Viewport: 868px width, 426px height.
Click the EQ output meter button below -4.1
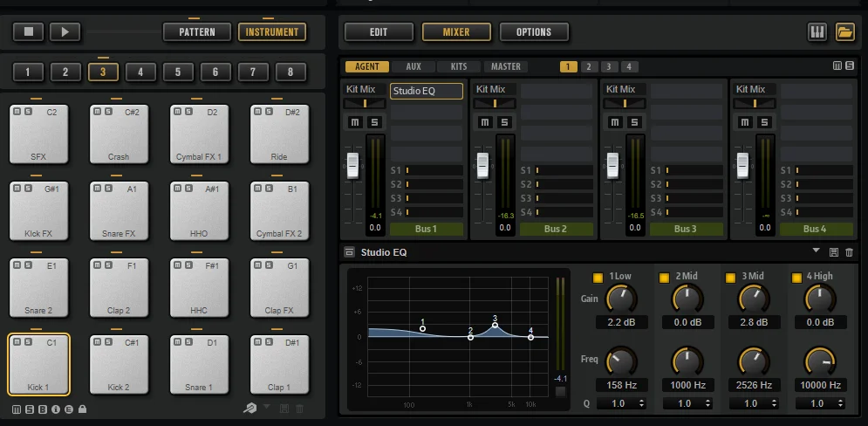[x=560, y=392]
